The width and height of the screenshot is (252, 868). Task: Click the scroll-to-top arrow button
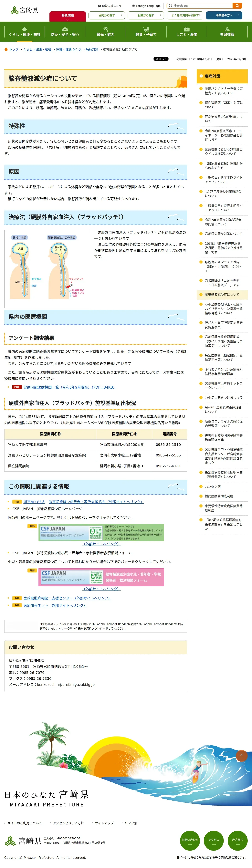pyautogui.click(x=241, y=756)
